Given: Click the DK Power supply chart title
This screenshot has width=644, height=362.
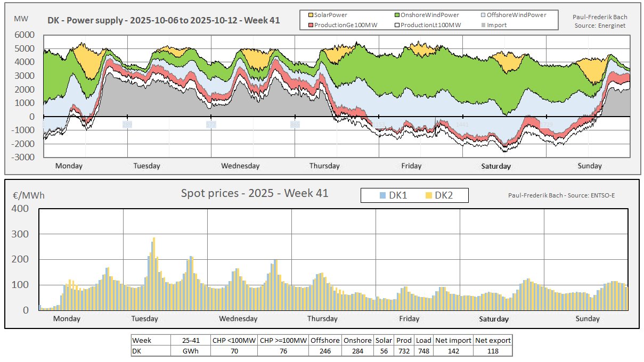Looking at the screenshot, I should click(162, 20).
